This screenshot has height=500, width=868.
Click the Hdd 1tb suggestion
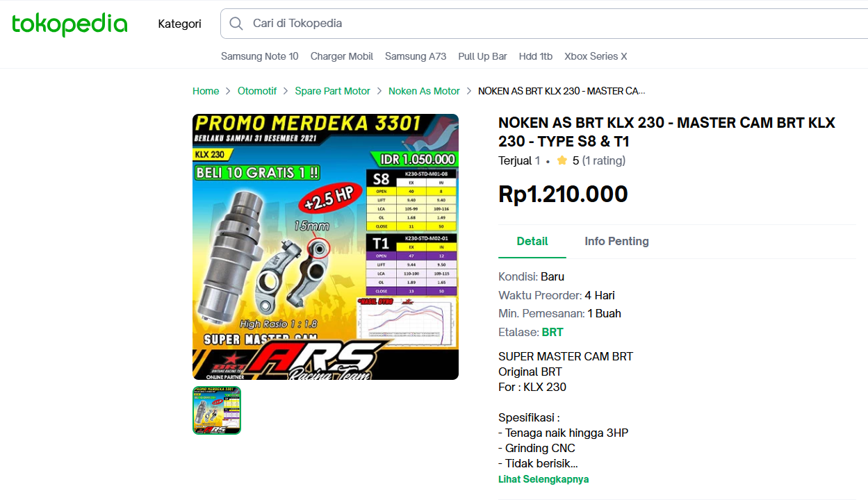click(536, 56)
